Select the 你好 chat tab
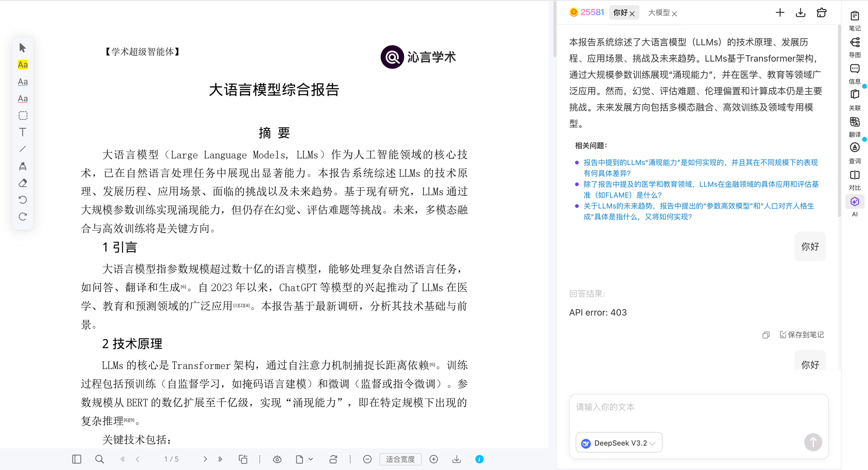The height and width of the screenshot is (470, 868). click(621, 12)
